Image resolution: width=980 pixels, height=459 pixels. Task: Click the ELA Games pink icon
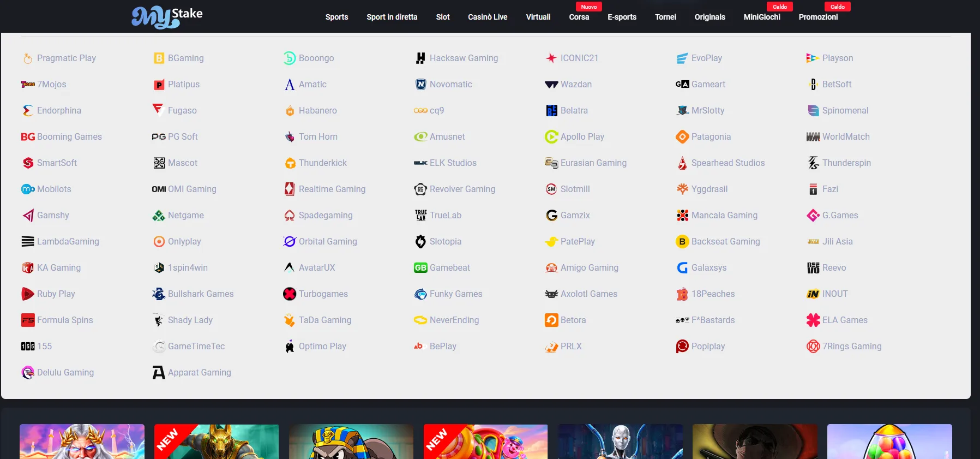click(813, 320)
